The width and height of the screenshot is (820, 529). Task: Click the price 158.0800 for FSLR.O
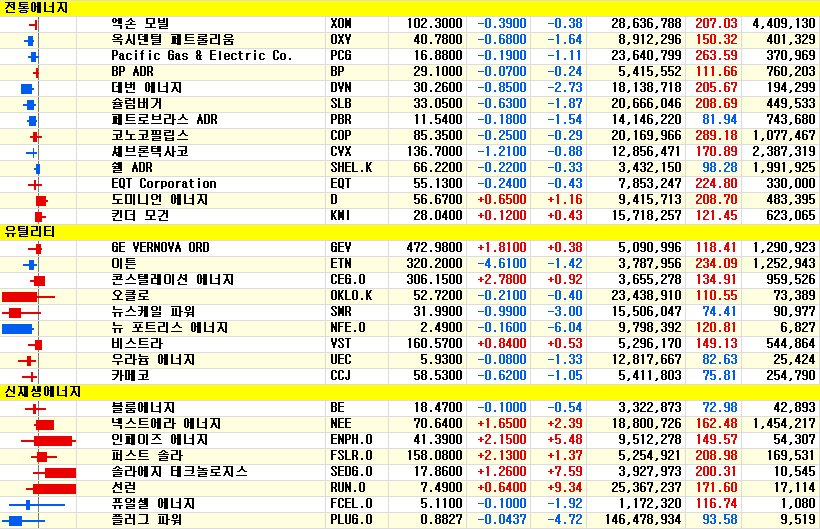(x=435, y=456)
